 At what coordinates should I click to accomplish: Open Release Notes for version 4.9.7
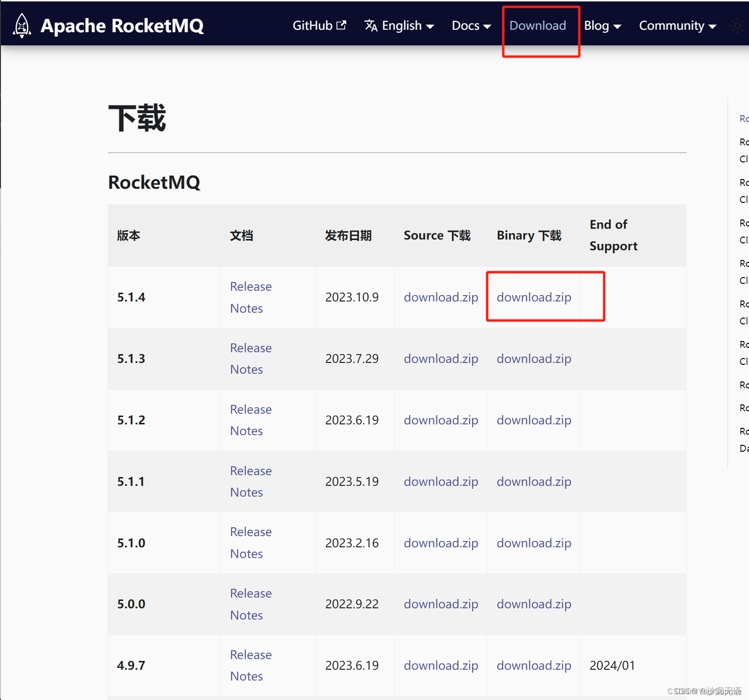click(x=251, y=665)
